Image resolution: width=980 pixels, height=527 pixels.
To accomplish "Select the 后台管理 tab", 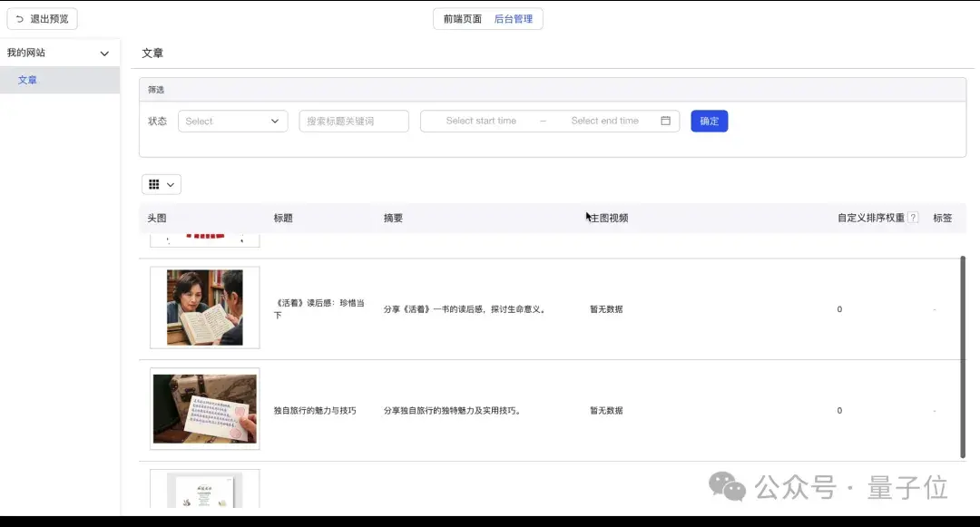I will point(514,19).
